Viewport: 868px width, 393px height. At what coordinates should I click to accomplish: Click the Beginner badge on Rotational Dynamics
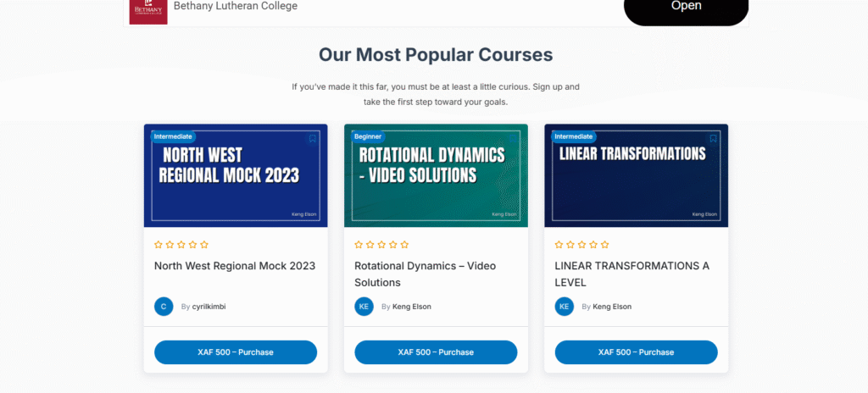click(368, 136)
